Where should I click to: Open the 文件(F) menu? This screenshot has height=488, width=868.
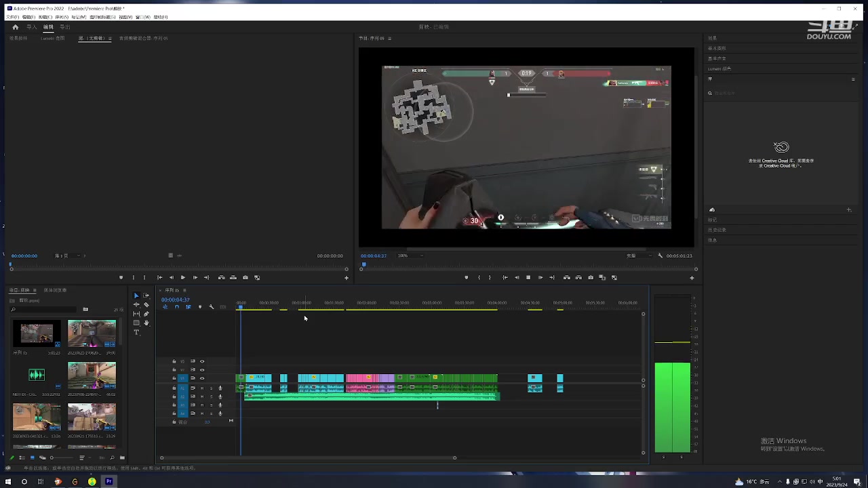[12, 17]
